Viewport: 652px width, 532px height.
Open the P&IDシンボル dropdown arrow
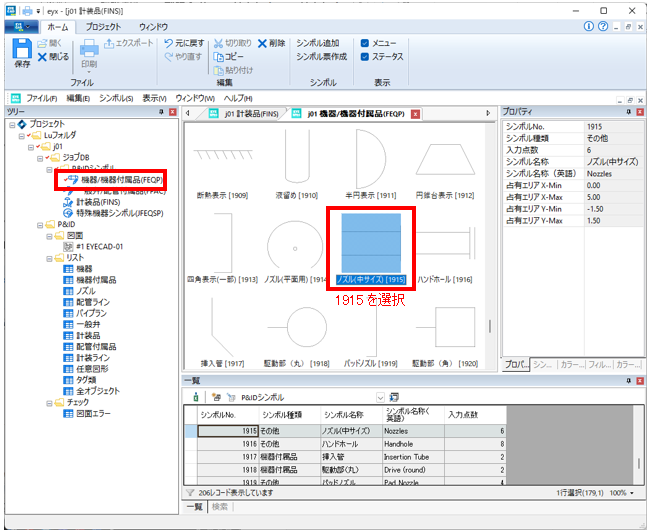pos(380,398)
